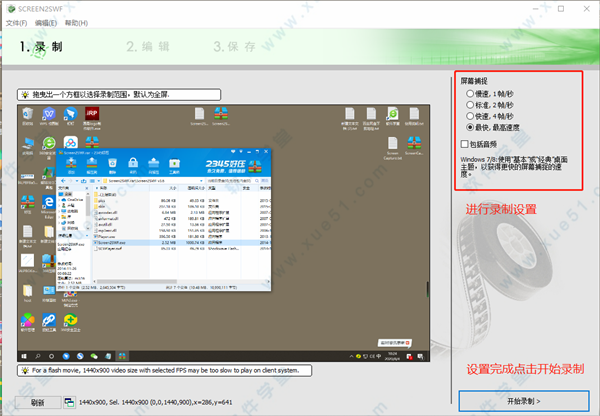The image size is (600, 416).
Task: Select 最快, 最高速度 capture speed
Action: point(471,128)
